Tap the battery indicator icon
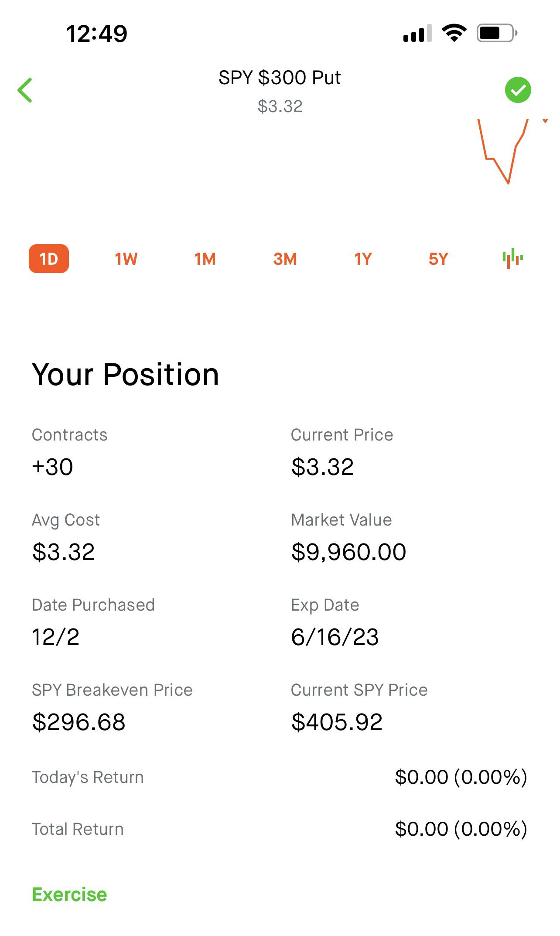Image resolution: width=560 pixels, height=936 pixels. tap(497, 33)
